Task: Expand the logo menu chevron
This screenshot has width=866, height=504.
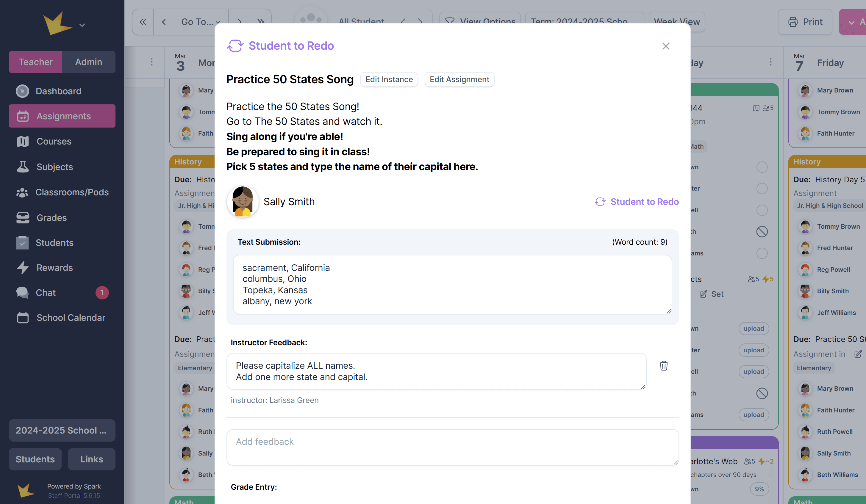Action: coord(82,25)
